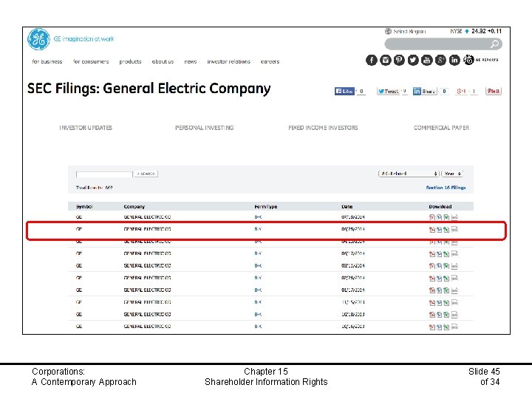Open gray download icon for 01/17/2014 filing
Viewport: 532px width, 399px height.
click(x=454, y=290)
